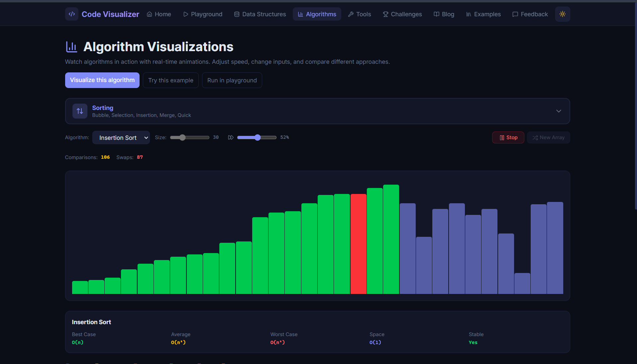The image size is (637, 364).
Task: Click the Visualize this algorithm button
Action: [102, 80]
